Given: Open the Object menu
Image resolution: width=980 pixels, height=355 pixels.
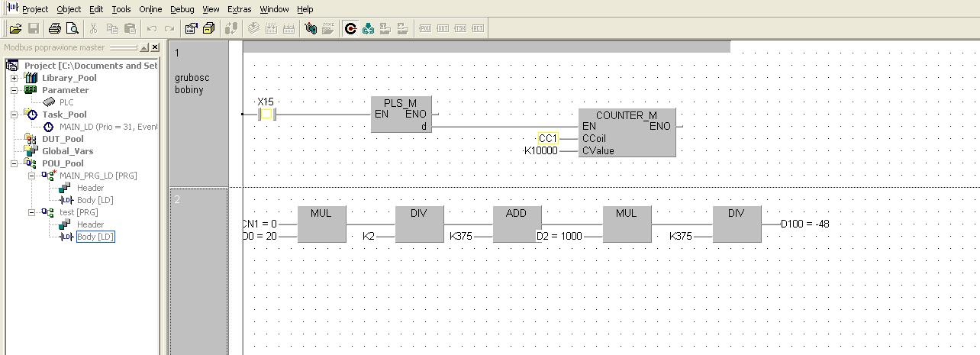Looking at the screenshot, I should (x=69, y=9).
